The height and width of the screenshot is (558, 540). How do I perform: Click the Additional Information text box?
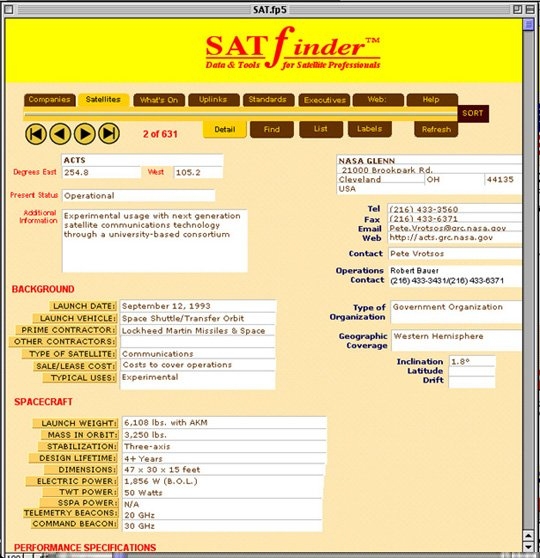(154, 241)
